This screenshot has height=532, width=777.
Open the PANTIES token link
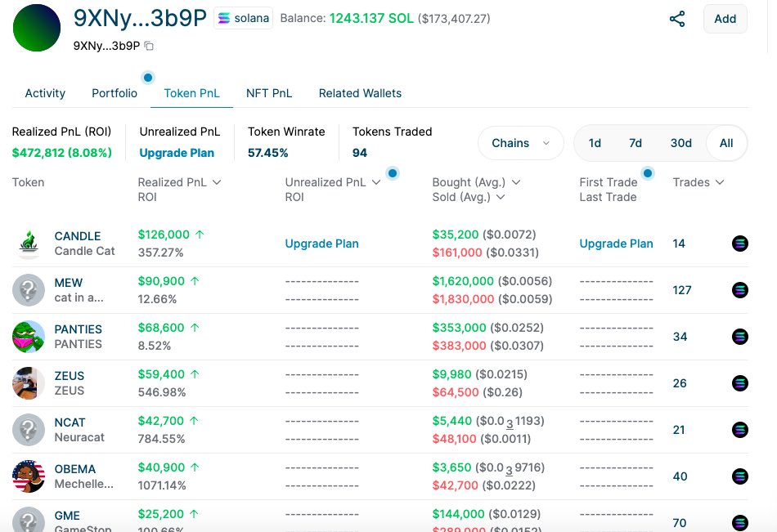coord(78,329)
